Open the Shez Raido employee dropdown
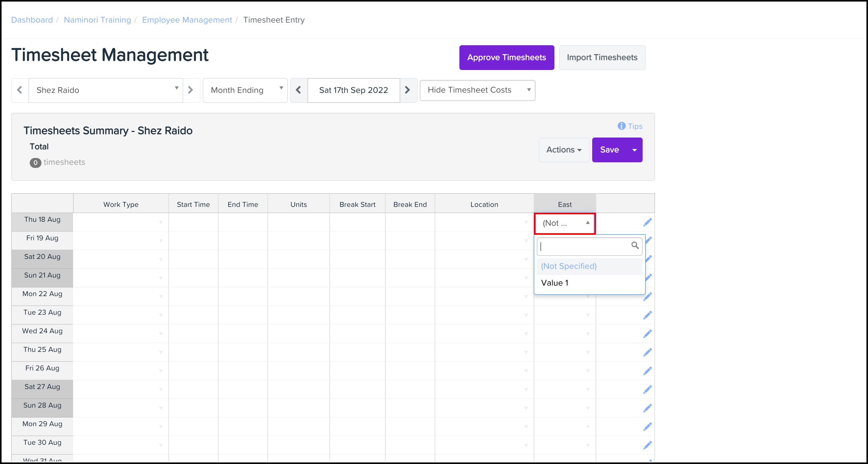The height and width of the screenshot is (464, 868). (x=106, y=90)
